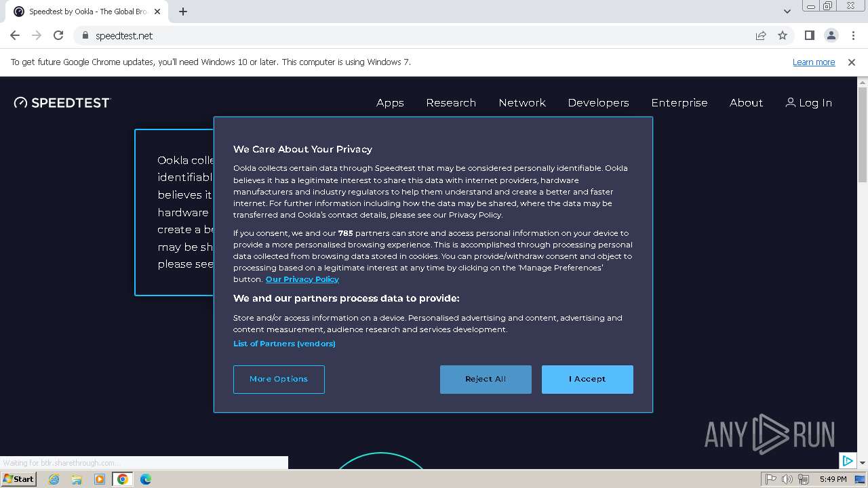Image resolution: width=868 pixels, height=488 pixels.
Task: Bookmark this tab with the star icon
Action: tap(783, 35)
